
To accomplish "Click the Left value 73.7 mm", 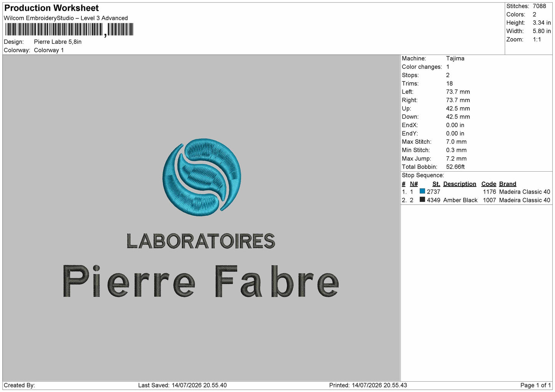I will pos(458,92).
